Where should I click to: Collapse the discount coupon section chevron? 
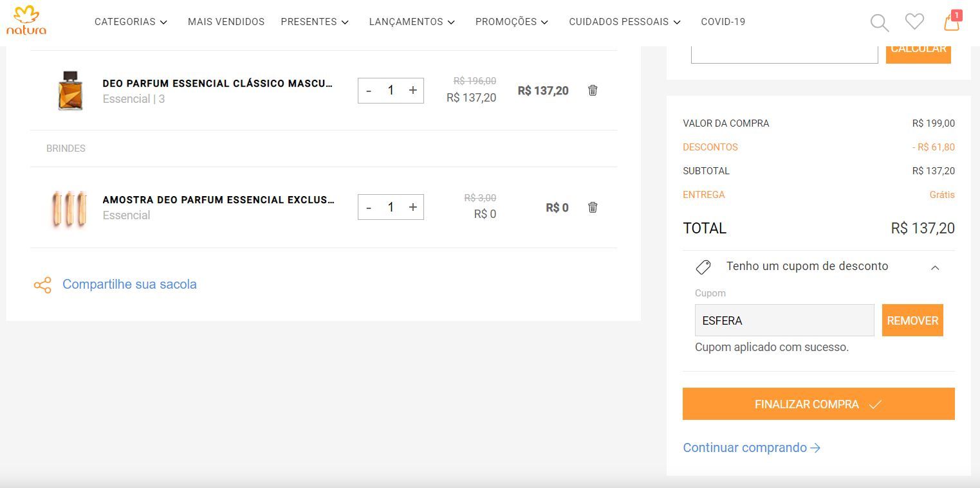[x=935, y=267]
